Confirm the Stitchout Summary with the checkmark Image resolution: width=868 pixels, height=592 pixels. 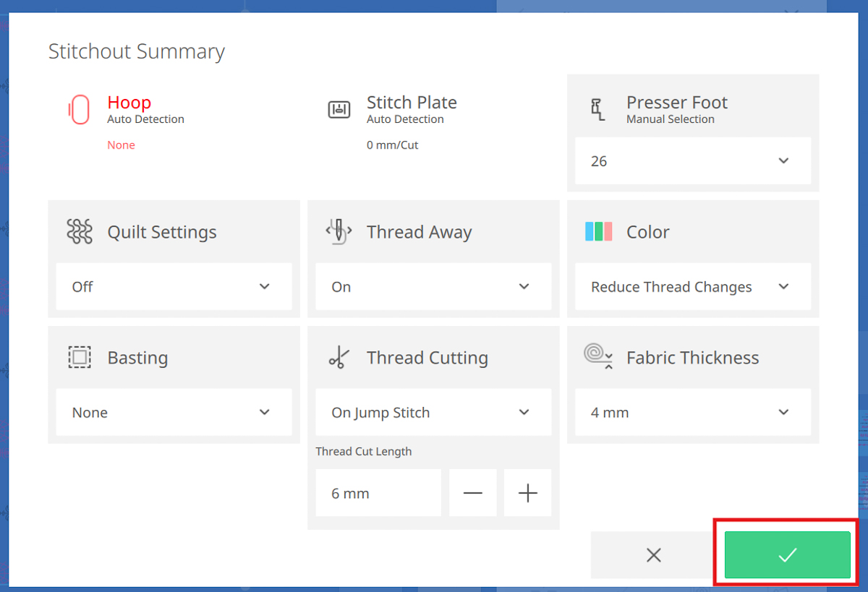(x=786, y=554)
